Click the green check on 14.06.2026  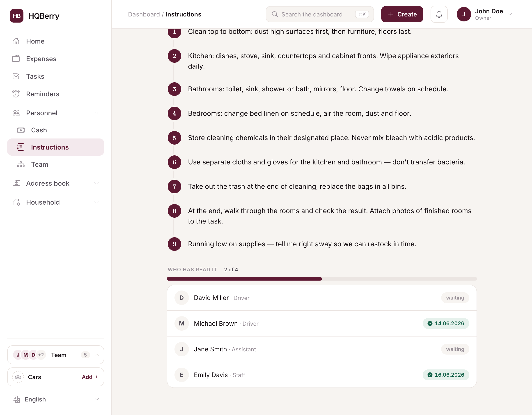coord(430,324)
